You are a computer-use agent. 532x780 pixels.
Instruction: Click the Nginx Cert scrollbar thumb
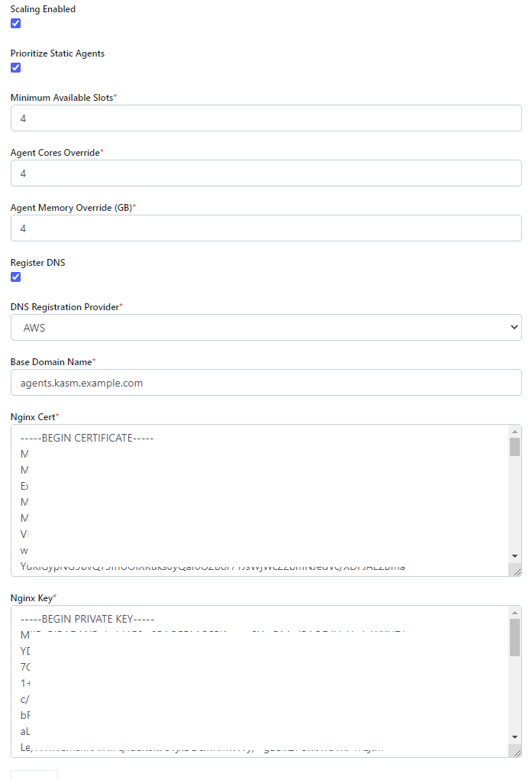click(x=514, y=447)
